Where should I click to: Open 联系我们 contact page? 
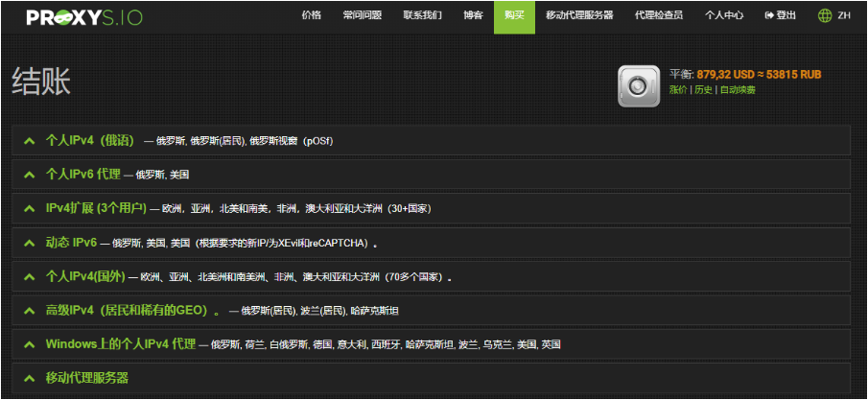[x=422, y=15]
